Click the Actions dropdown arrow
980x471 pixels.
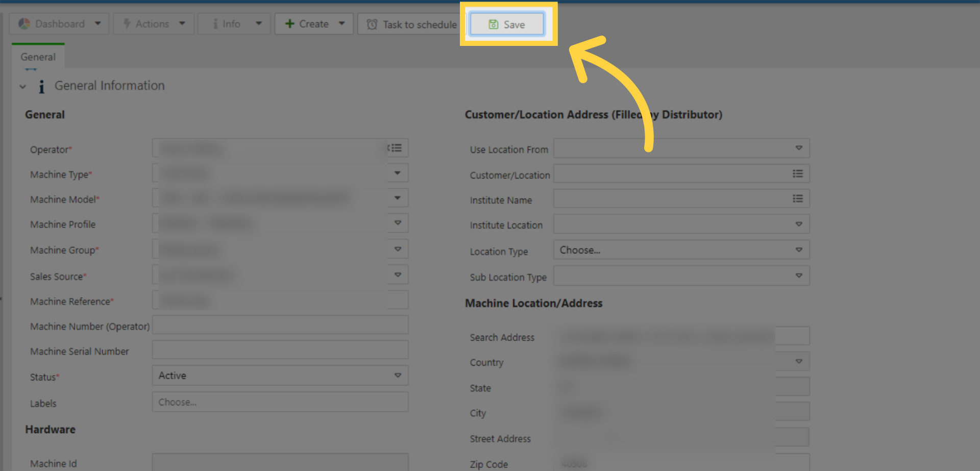pyautogui.click(x=182, y=23)
